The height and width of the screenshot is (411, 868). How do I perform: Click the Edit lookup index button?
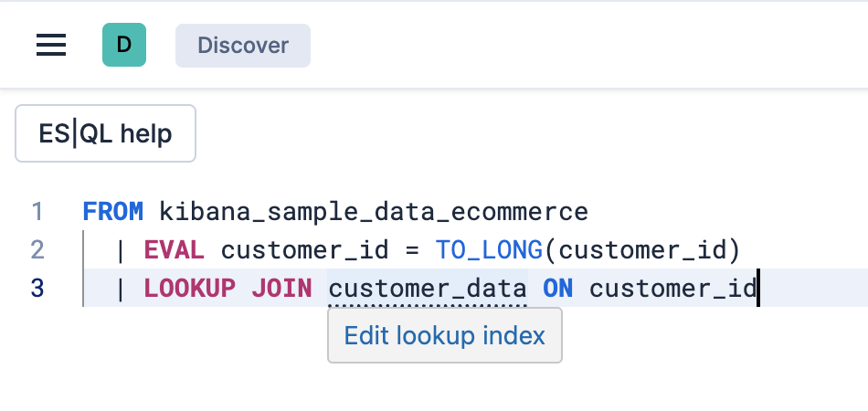(x=444, y=335)
